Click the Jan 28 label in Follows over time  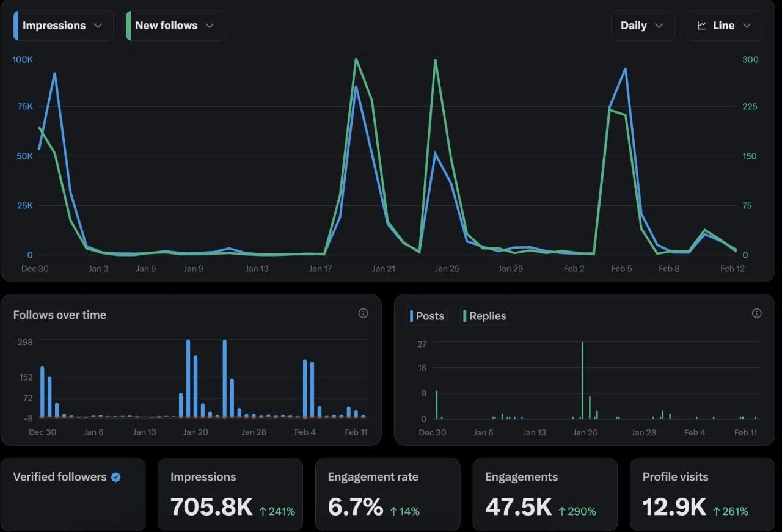click(x=254, y=432)
